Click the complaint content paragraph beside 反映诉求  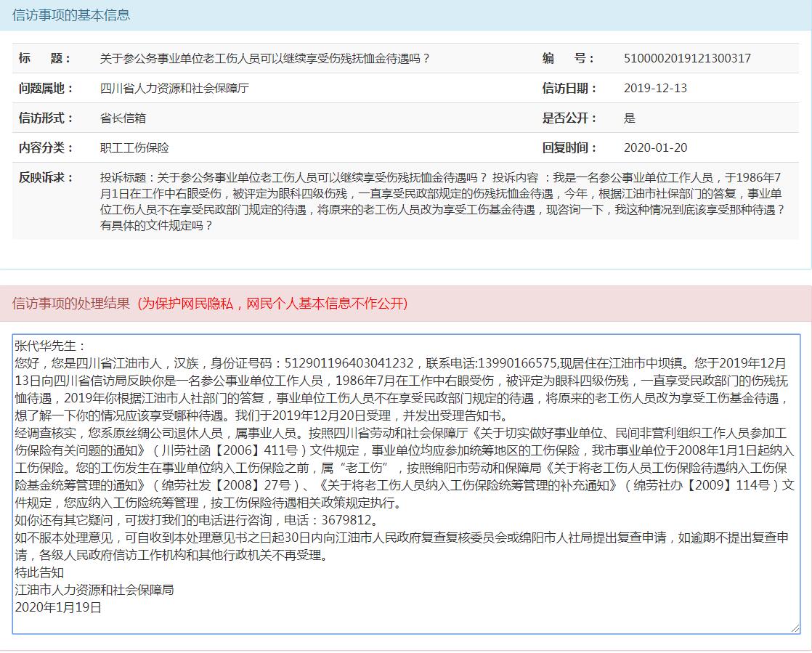[443, 201]
